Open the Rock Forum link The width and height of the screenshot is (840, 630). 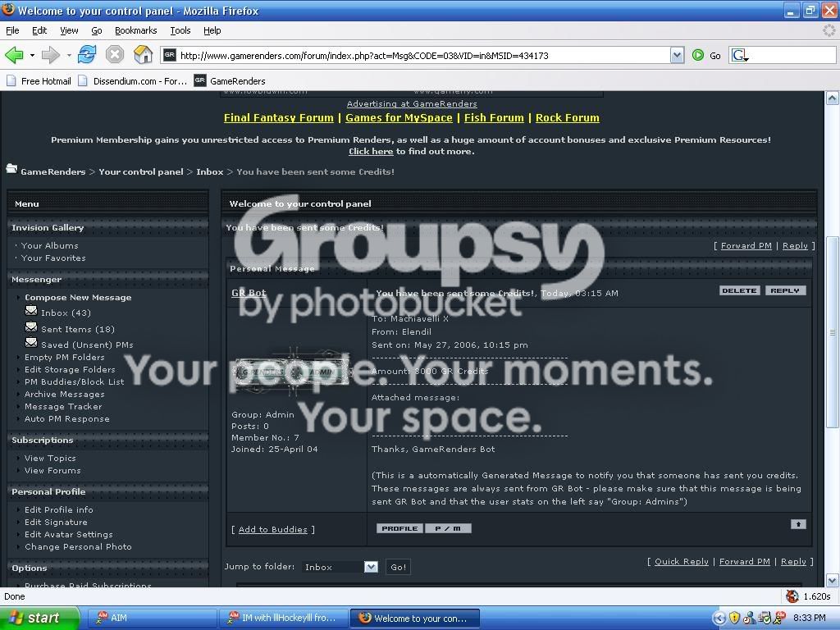coord(568,118)
